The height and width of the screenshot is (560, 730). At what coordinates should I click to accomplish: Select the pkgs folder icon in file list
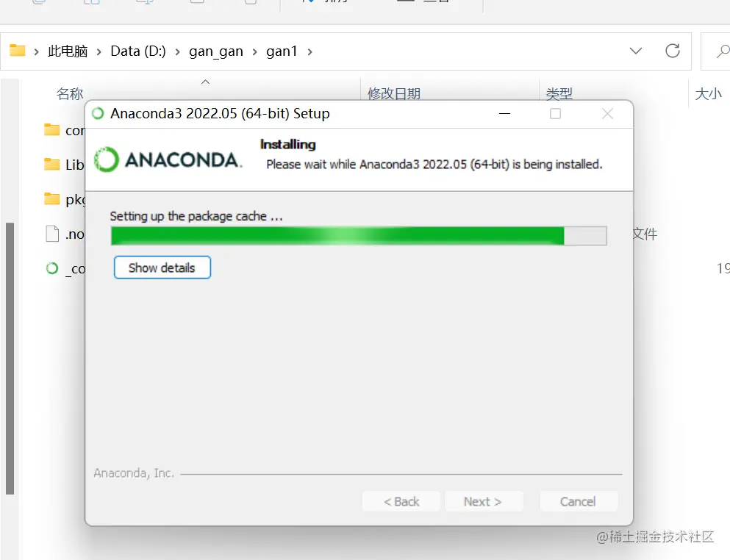(x=51, y=198)
